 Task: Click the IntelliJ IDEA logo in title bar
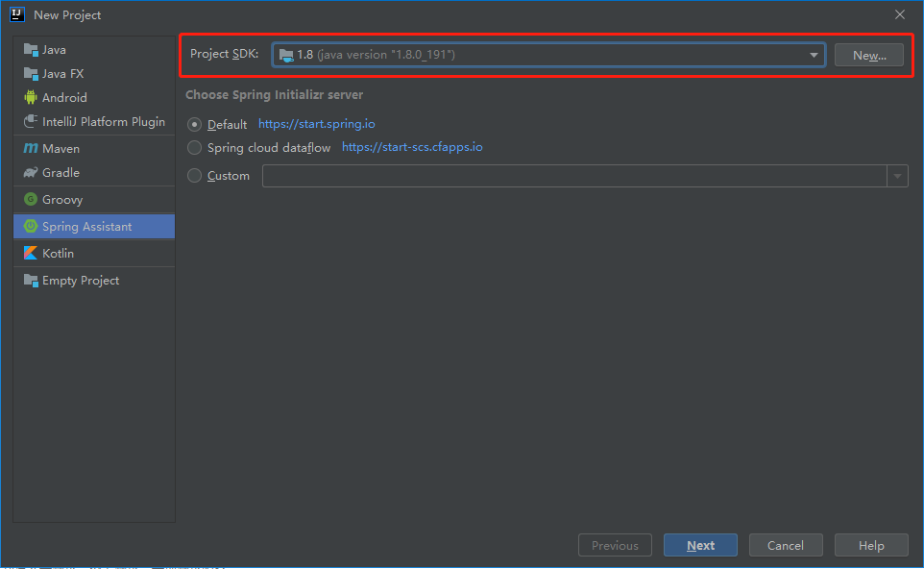point(17,14)
